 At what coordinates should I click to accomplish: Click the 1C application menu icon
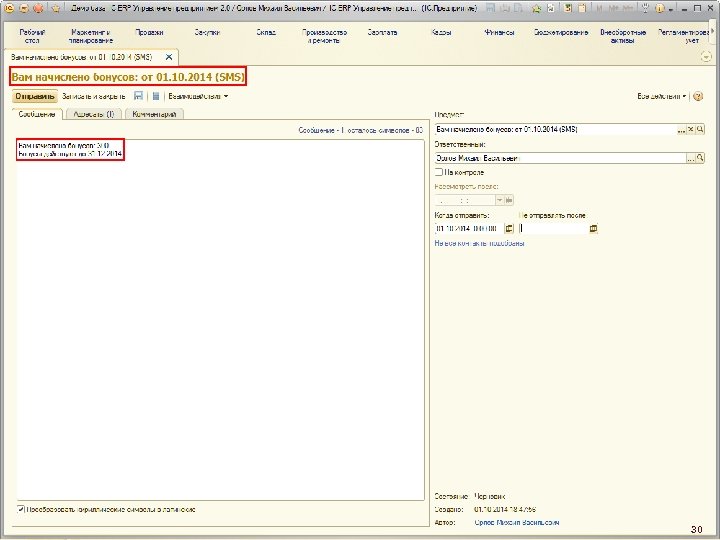[9, 8]
